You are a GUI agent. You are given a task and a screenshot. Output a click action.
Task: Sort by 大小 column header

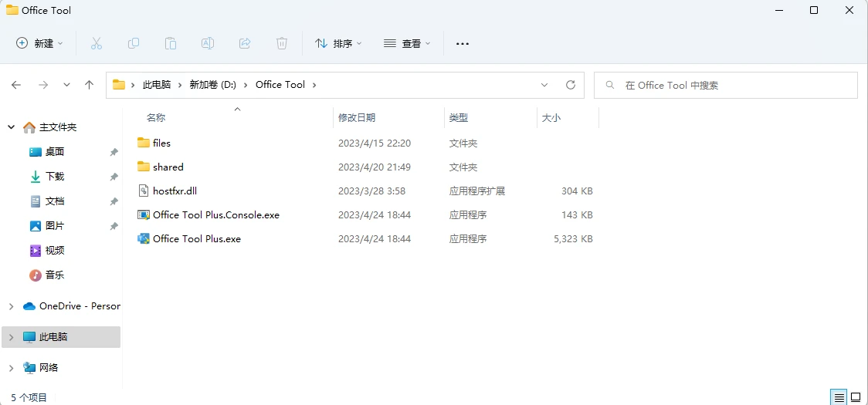551,118
